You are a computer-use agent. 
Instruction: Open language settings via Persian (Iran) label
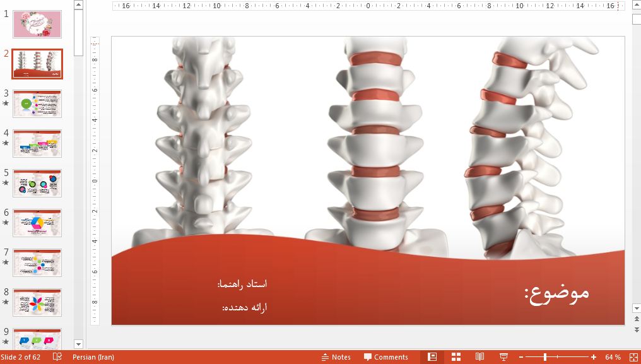93,356
